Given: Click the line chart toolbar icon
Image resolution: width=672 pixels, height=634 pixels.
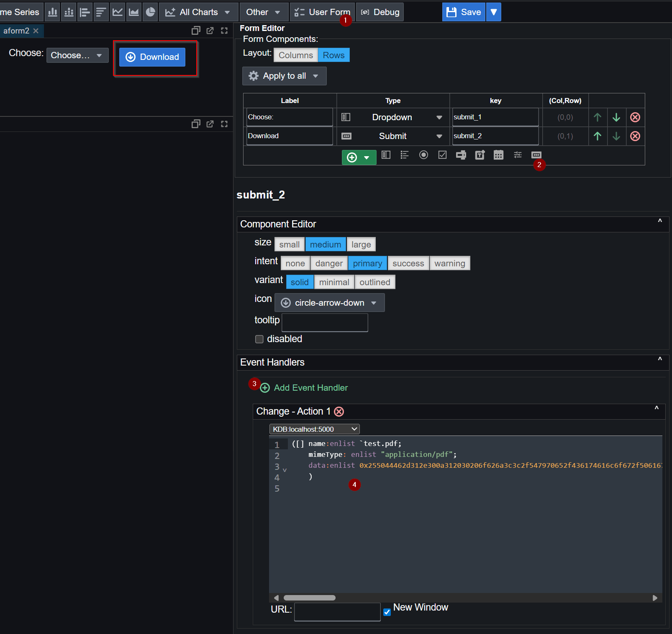Looking at the screenshot, I should pyautogui.click(x=118, y=12).
